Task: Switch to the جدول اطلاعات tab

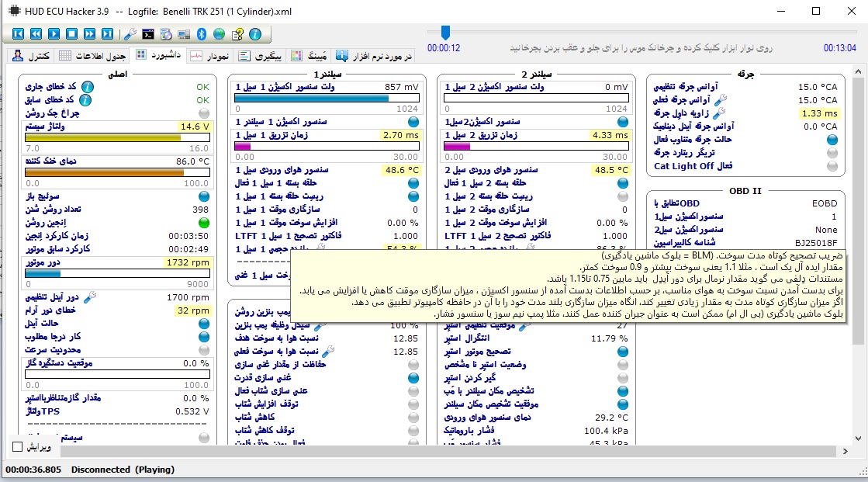Action: (92, 56)
